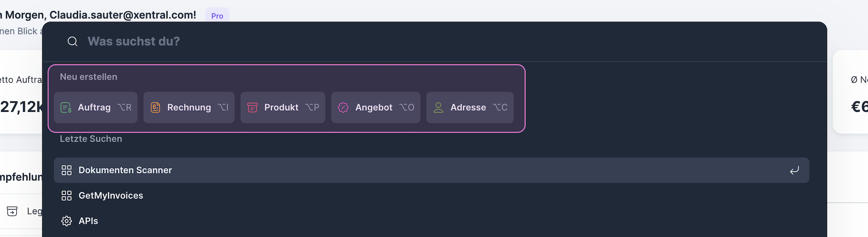Create a new Rechnung
868x237 pixels.
[189, 107]
